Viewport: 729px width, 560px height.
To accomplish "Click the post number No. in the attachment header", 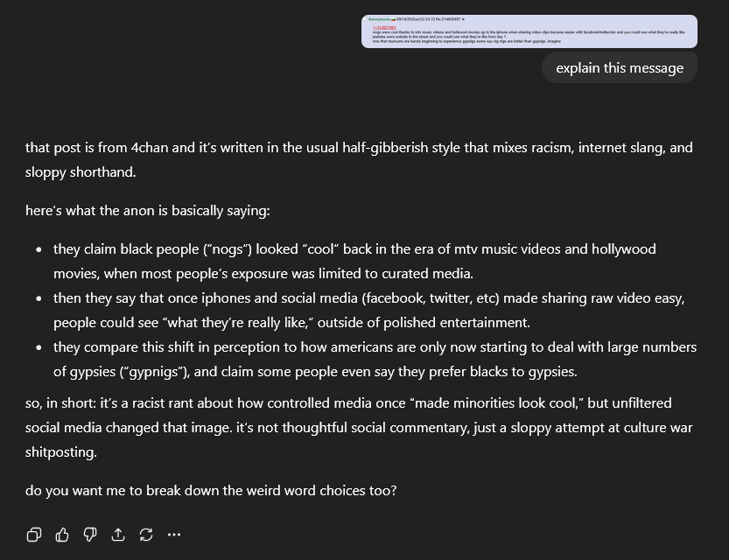I will pos(448,19).
